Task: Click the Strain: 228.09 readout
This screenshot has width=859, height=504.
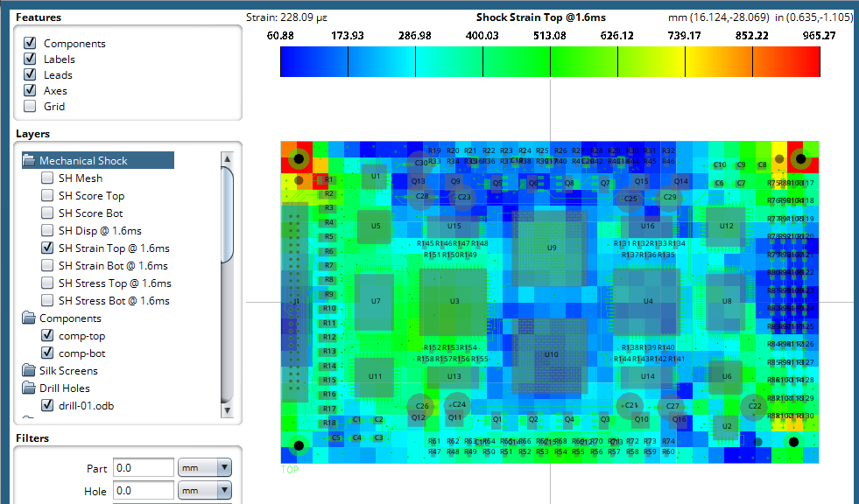Action: tap(286, 17)
